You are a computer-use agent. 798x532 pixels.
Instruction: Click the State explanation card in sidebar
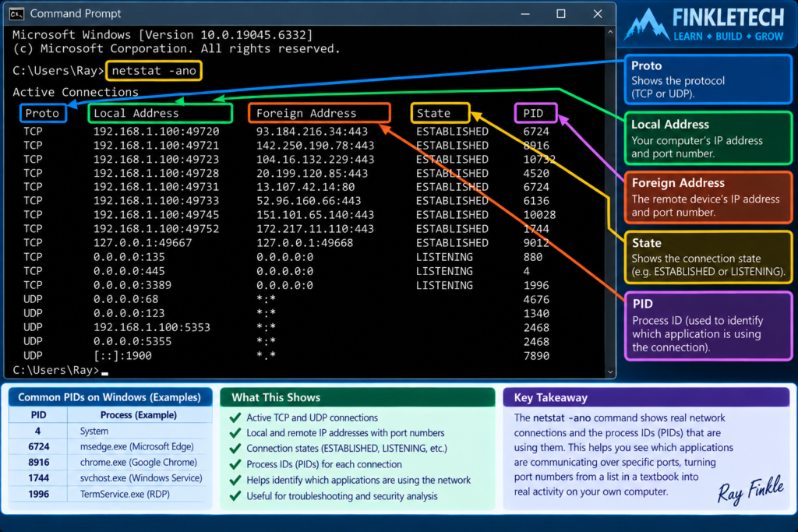tap(708, 257)
